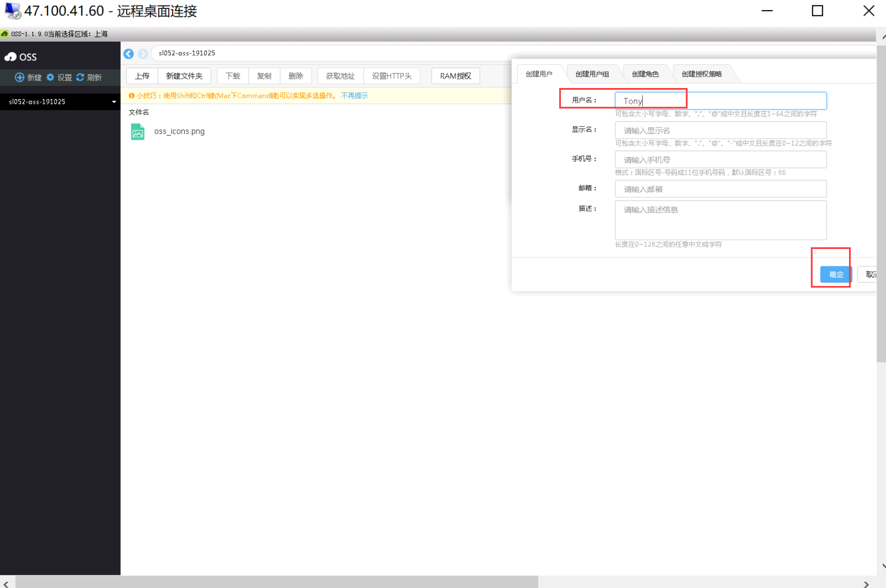Screen dimensions: 886x588
Task: Click the 获取地址 button
Action: click(x=340, y=76)
